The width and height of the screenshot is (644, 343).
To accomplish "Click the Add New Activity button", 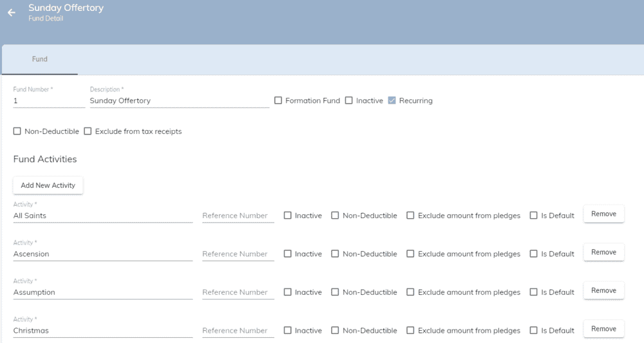I will (x=48, y=185).
